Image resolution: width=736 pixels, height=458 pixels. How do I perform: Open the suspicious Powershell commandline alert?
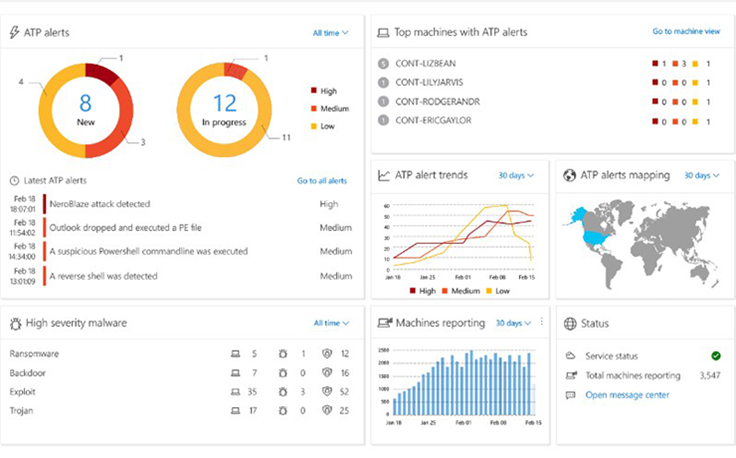148,252
